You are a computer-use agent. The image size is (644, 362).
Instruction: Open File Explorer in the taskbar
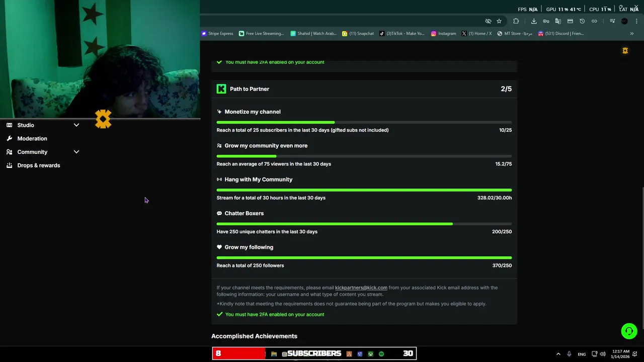pos(274,354)
